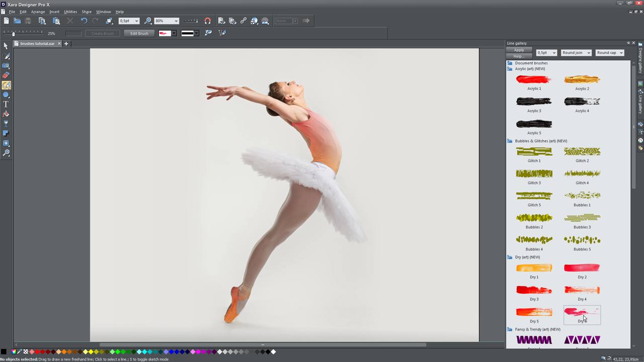Click the Paste clipboard icon
The height and width of the screenshot is (362, 644).
pyautogui.click(x=56, y=21)
